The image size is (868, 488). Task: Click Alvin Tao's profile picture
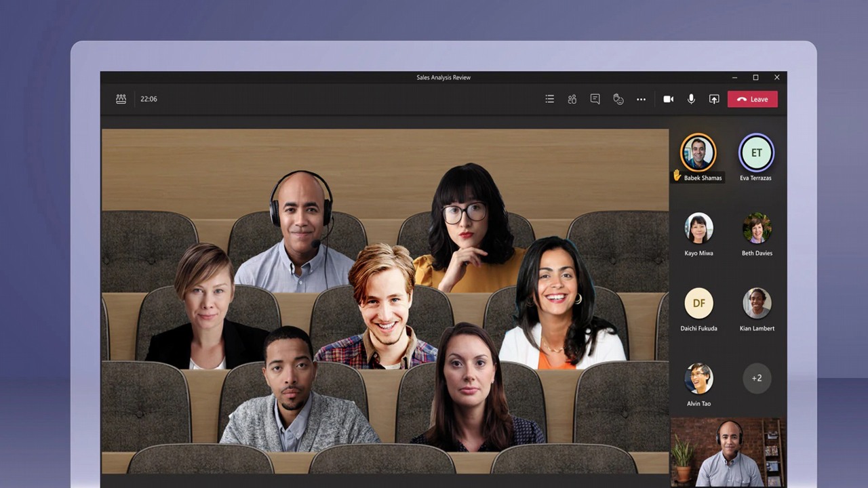[x=698, y=378]
